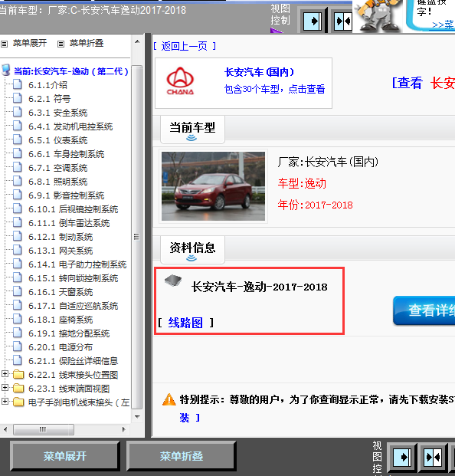Click the blue 查看详细 button
455x476 pixels.
[x=424, y=310]
